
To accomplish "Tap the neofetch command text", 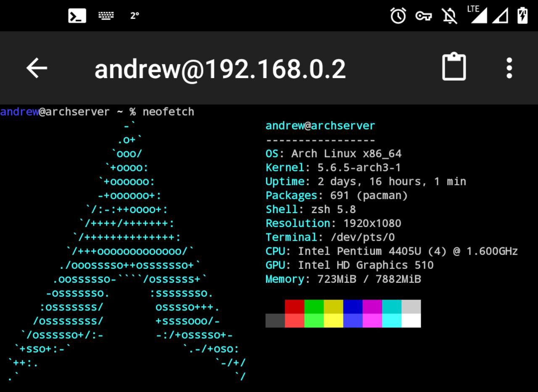I will click(x=168, y=112).
